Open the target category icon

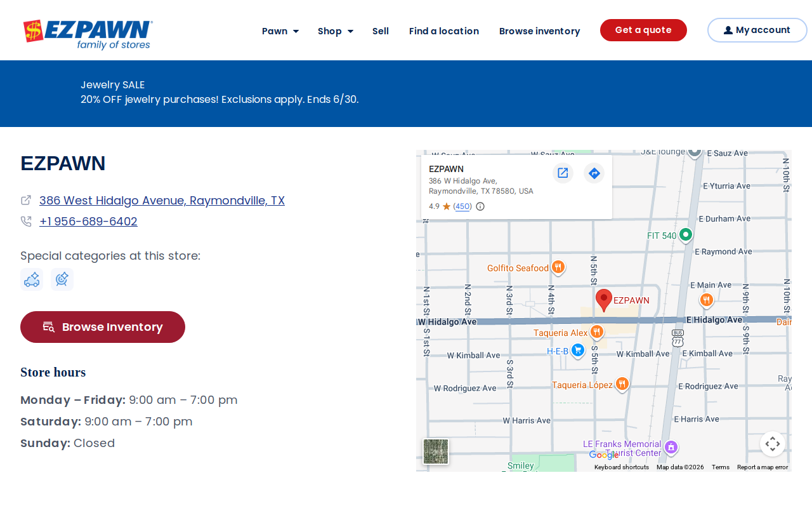(62, 279)
